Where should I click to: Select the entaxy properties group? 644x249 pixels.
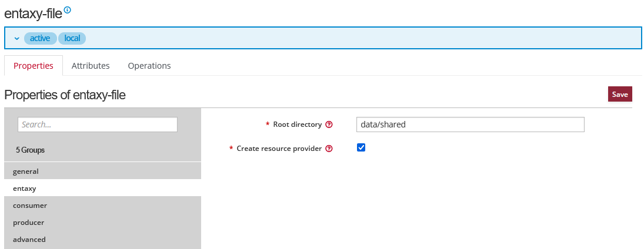25,189
